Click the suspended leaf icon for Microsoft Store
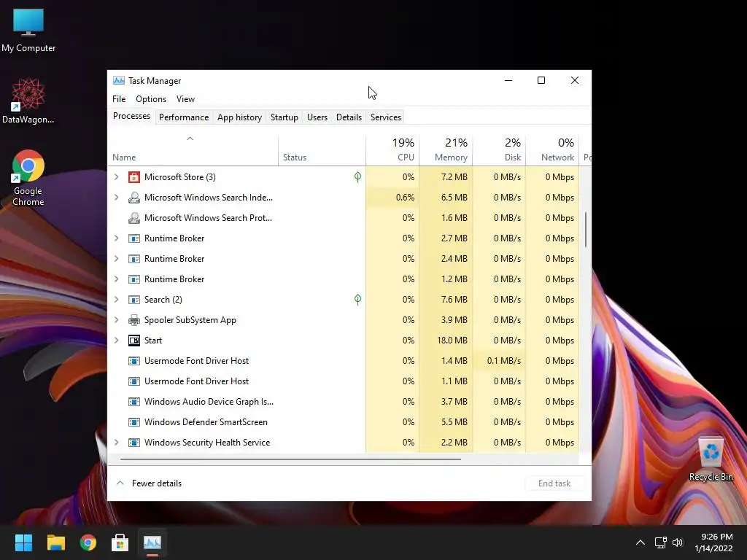 [357, 177]
